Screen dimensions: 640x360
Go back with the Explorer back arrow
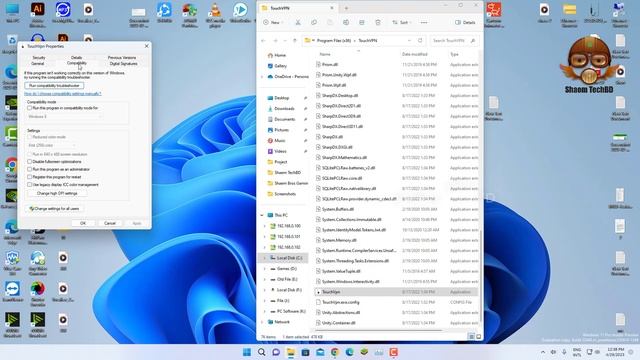pos(263,40)
